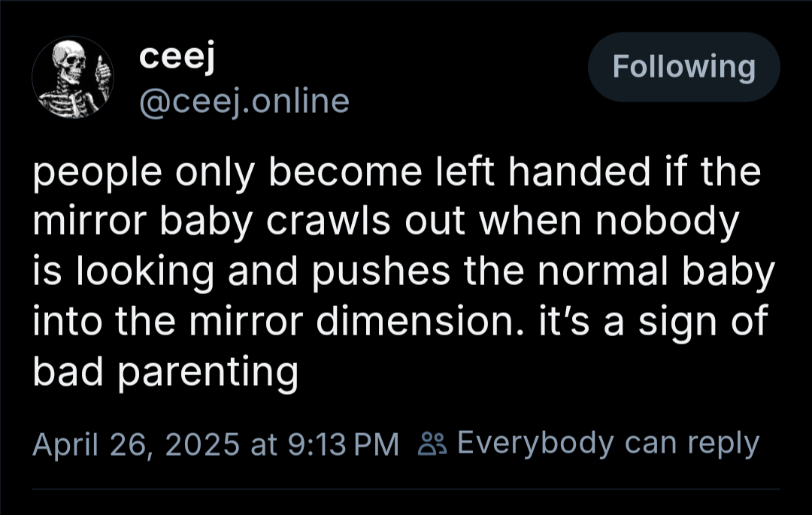The image size is (812, 515).
Task: Click the words "bad parenting" in the post
Action: click(165, 371)
